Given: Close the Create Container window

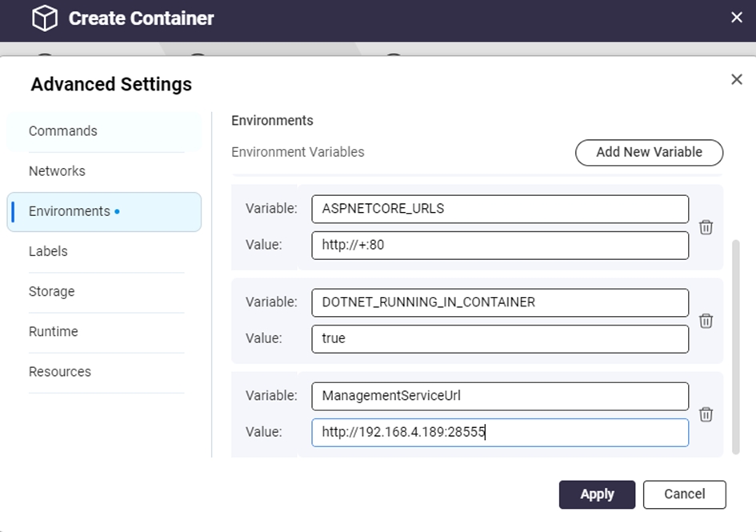Looking at the screenshot, I should pyautogui.click(x=736, y=18).
